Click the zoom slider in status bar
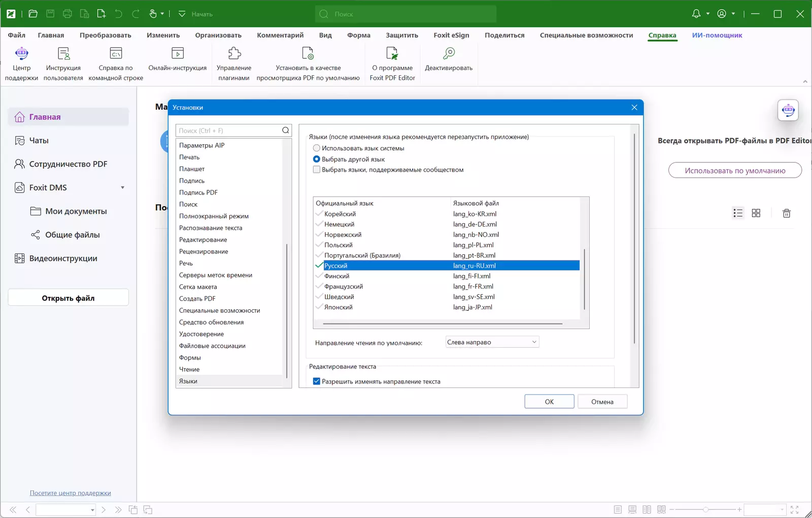812x518 pixels. tap(706, 509)
